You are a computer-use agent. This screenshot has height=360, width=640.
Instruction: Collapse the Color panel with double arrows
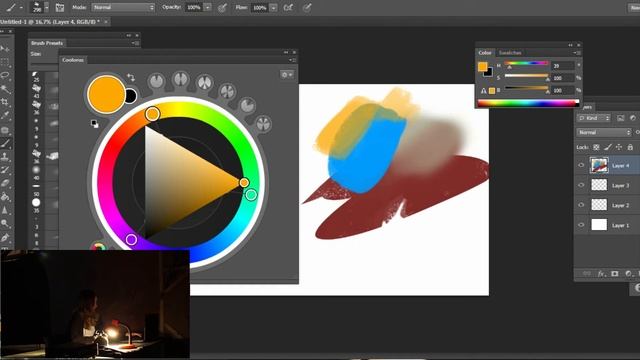click(x=570, y=45)
